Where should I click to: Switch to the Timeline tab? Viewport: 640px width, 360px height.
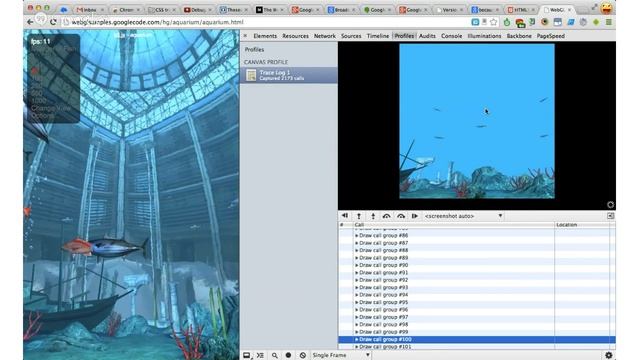coord(378,36)
